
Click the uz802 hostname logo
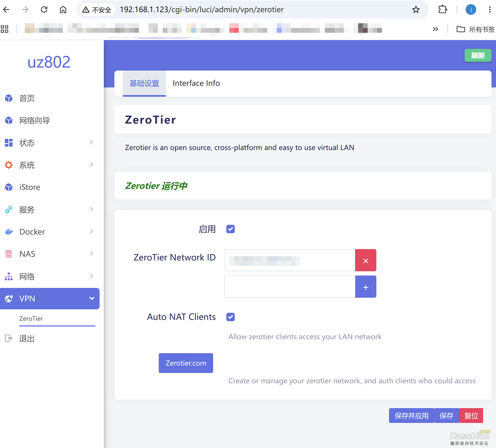click(x=49, y=62)
